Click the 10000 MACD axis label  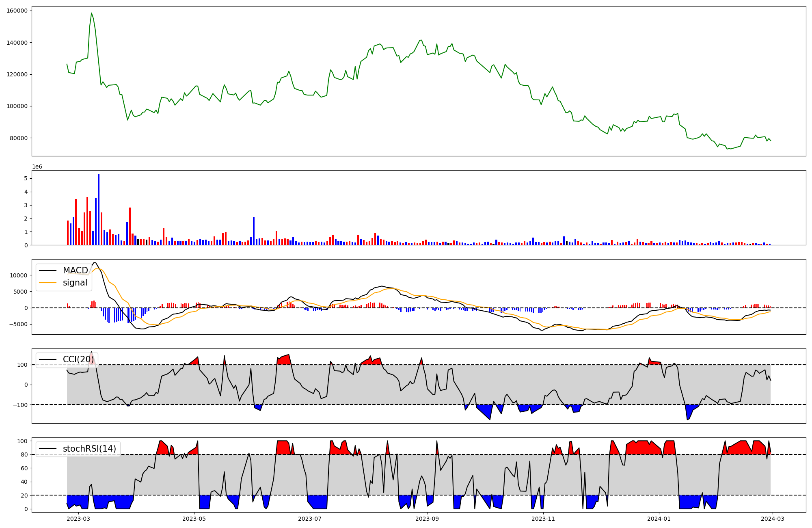point(19,275)
